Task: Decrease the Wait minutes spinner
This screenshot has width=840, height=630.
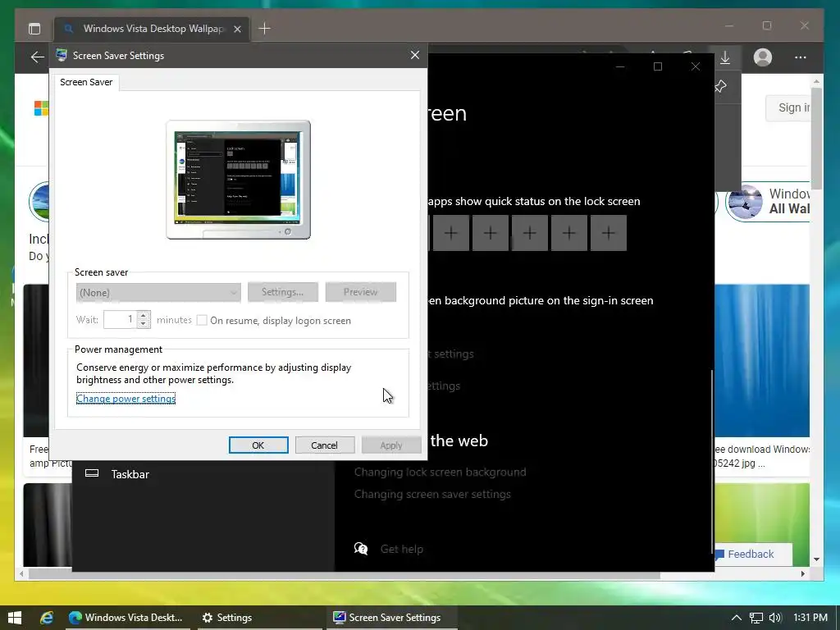Action: 144,323
